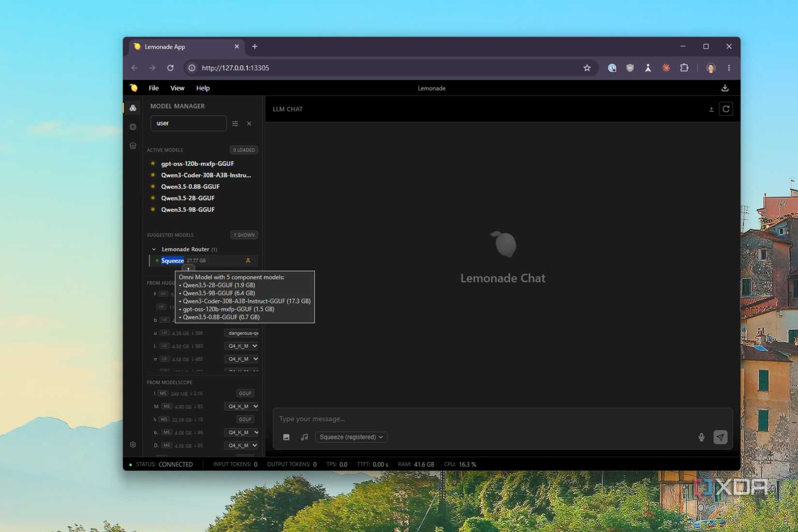Viewport: 798px width, 532px height.
Task: Open the Model Manager sidebar icon
Action: click(x=133, y=108)
